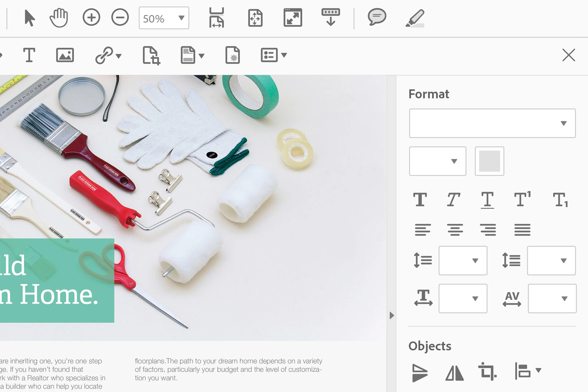
Task: Collapse the right pane with arrow
Action: [x=392, y=315]
